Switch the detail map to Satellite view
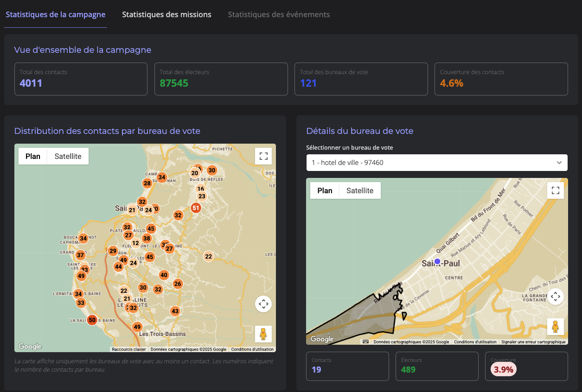Image resolution: width=582 pixels, height=392 pixels. point(359,190)
